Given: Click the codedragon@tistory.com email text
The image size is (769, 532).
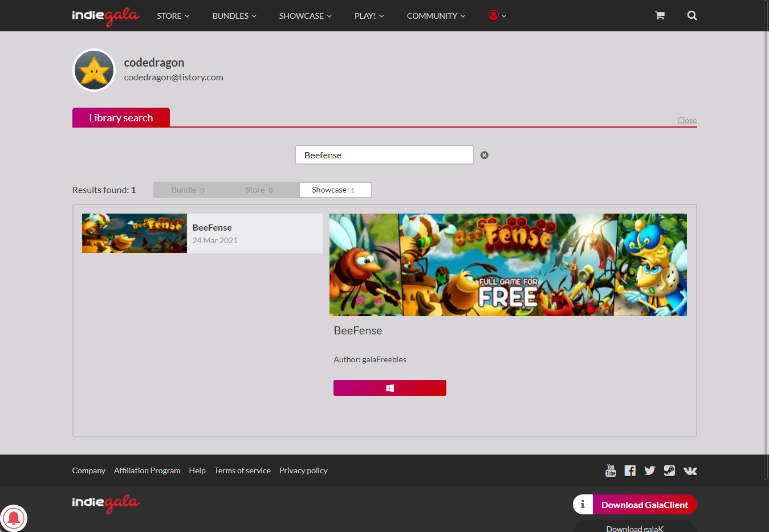Looking at the screenshot, I should [x=173, y=77].
